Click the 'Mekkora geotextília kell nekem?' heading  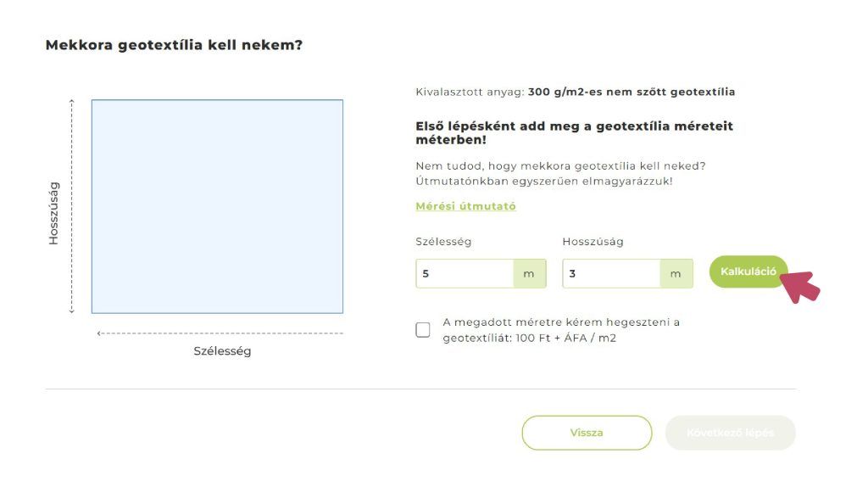tap(174, 45)
